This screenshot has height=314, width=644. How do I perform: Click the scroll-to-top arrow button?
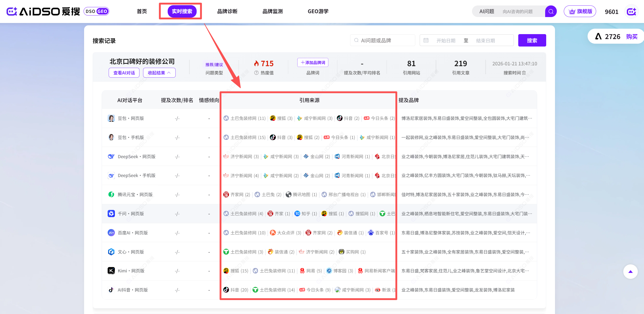(630, 272)
